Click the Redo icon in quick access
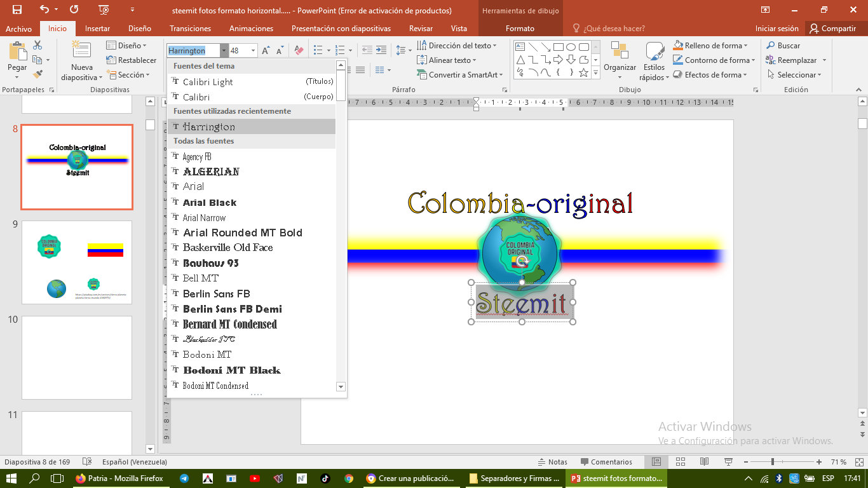The height and width of the screenshot is (488, 868). (74, 10)
